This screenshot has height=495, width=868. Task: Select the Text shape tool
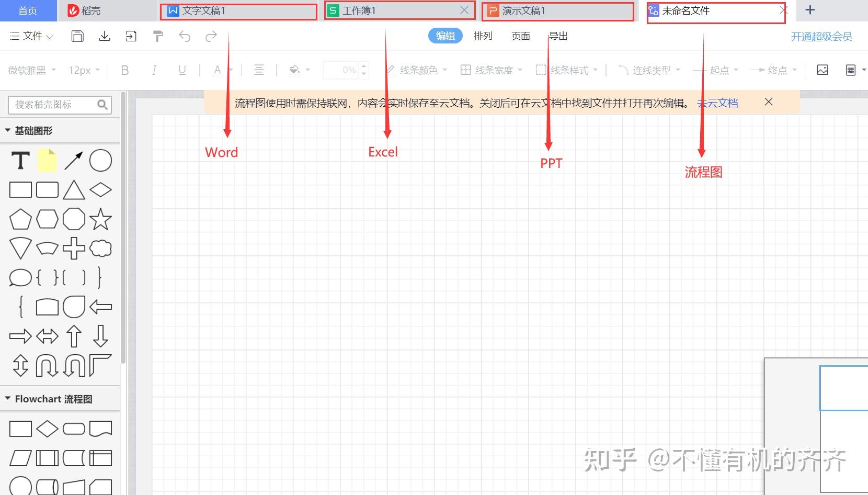(20, 161)
